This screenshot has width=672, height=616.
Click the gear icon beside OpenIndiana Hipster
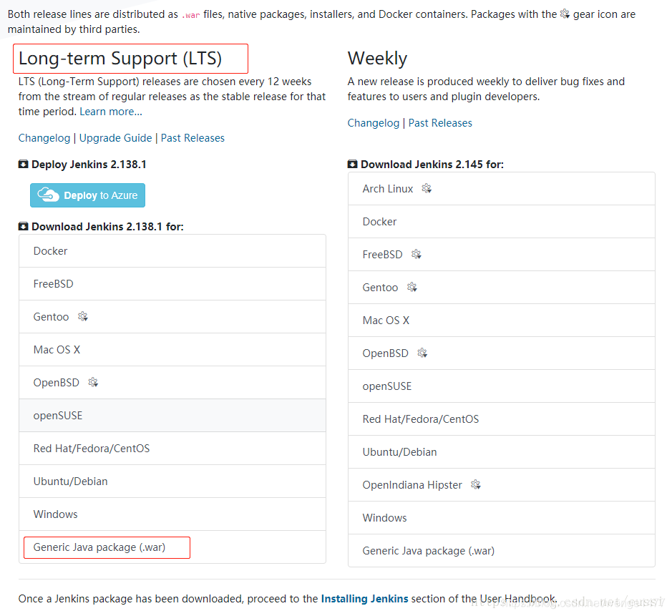(x=476, y=484)
